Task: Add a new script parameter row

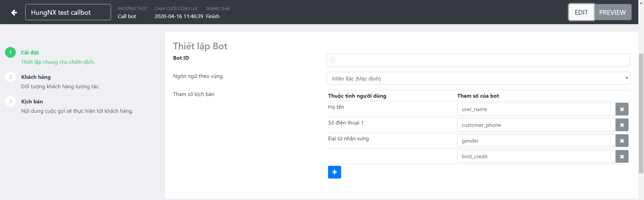Action: pos(334,172)
